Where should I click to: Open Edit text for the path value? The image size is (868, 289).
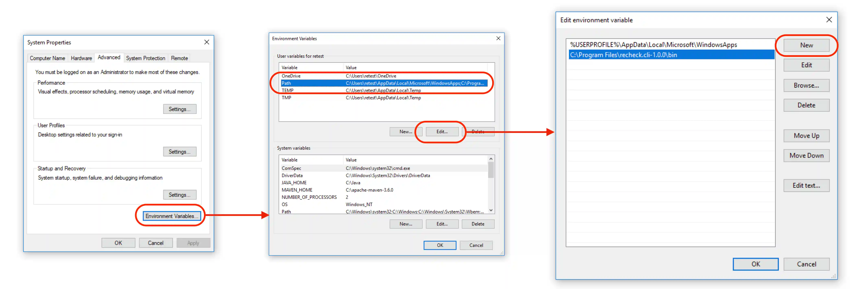[x=806, y=185]
